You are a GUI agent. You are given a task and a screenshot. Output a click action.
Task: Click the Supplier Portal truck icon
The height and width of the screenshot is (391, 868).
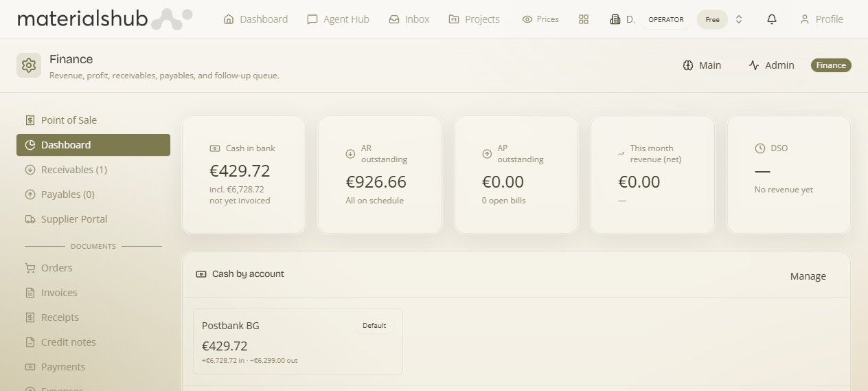(30, 219)
